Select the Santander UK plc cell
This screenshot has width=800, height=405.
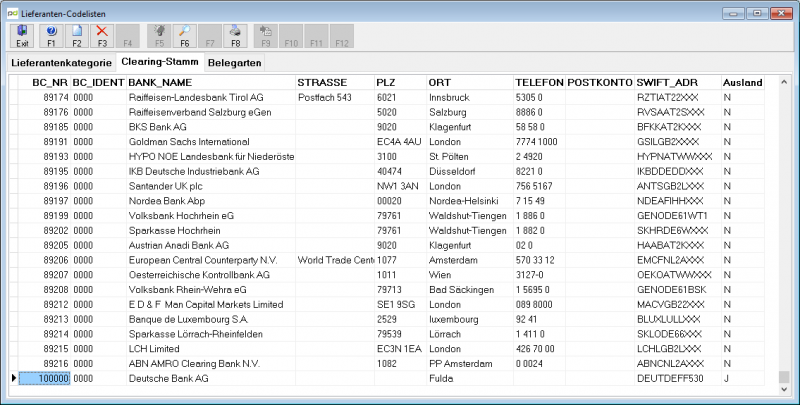[x=211, y=186]
